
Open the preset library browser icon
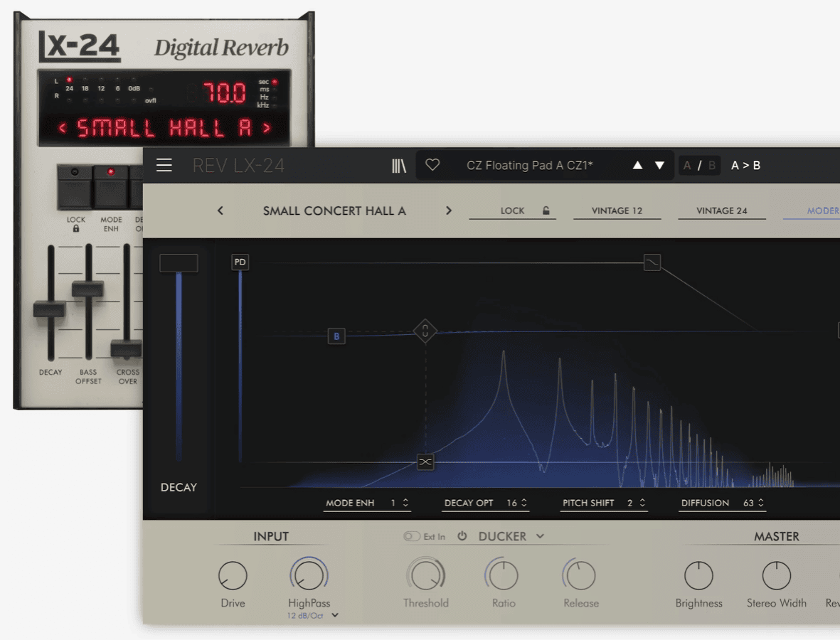[398, 166]
